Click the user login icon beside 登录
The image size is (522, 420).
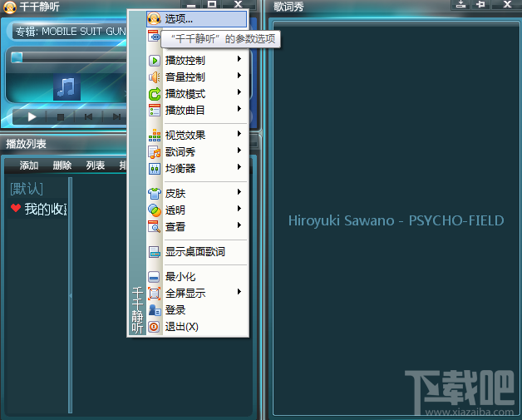[x=154, y=310]
